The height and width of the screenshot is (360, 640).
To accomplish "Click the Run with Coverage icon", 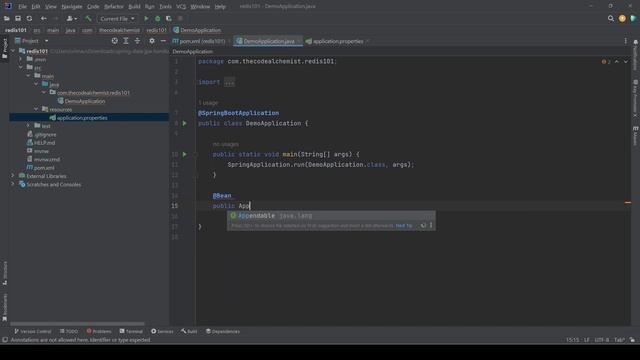I will [x=169, y=18].
